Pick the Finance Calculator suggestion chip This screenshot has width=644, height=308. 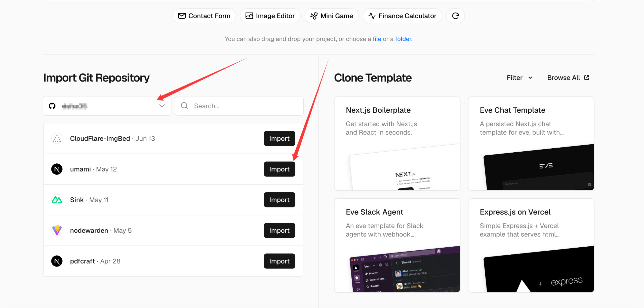point(402,16)
